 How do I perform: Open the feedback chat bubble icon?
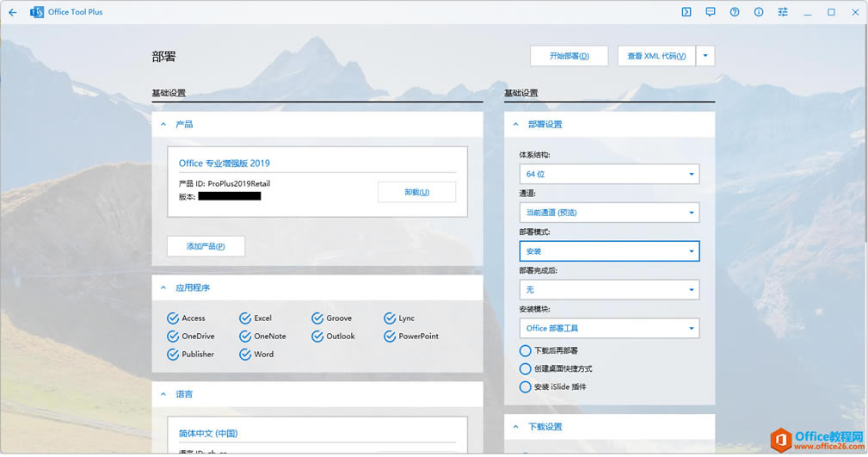click(711, 12)
